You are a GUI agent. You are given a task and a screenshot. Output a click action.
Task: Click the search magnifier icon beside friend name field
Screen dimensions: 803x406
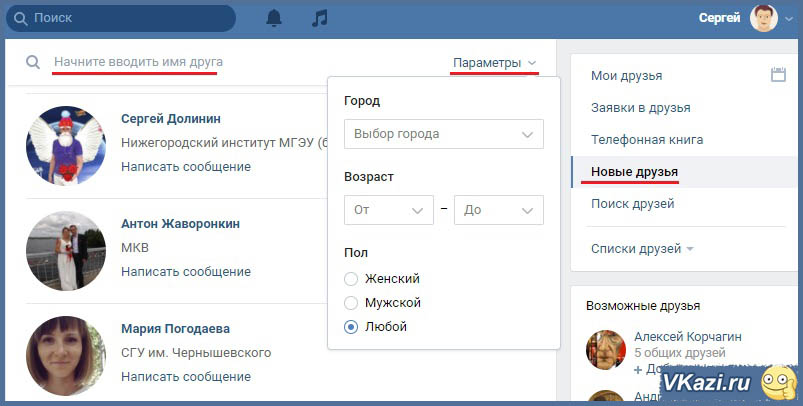pyautogui.click(x=33, y=63)
